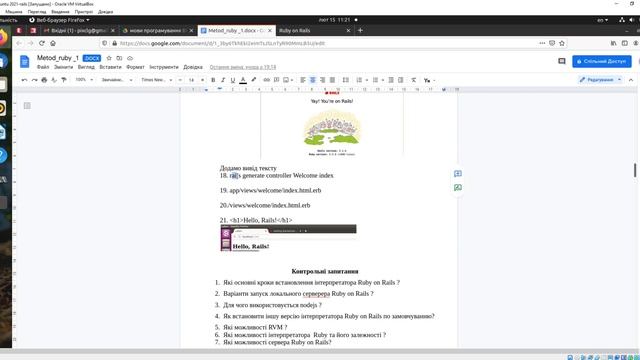
Task: Bookmark this page with star icon
Action: pos(562,43)
